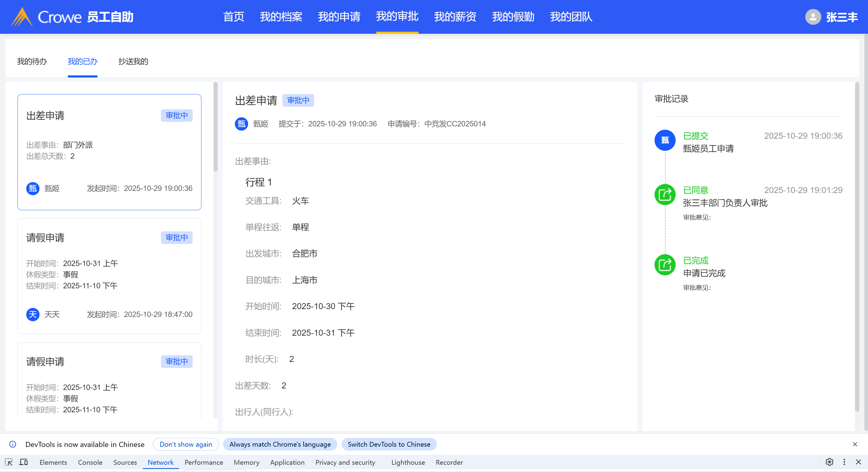The height and width of the screenshot is (472, 868).
Task: Toggle the device toolbar icon
Action: 24,462
